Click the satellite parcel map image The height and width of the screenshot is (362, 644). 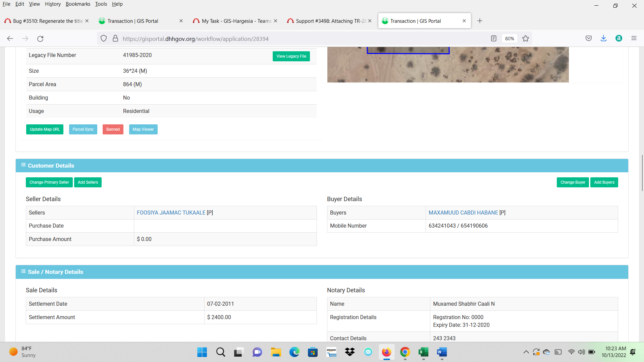[448, 64]
